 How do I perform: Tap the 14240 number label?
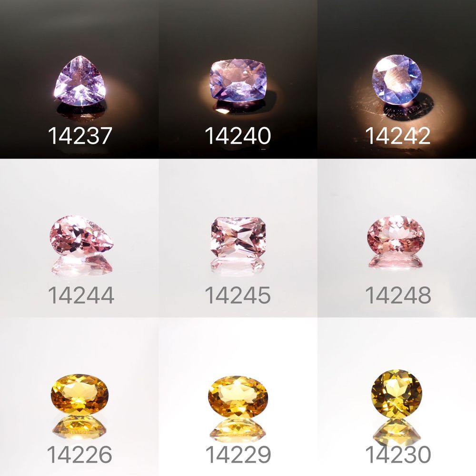238,135
